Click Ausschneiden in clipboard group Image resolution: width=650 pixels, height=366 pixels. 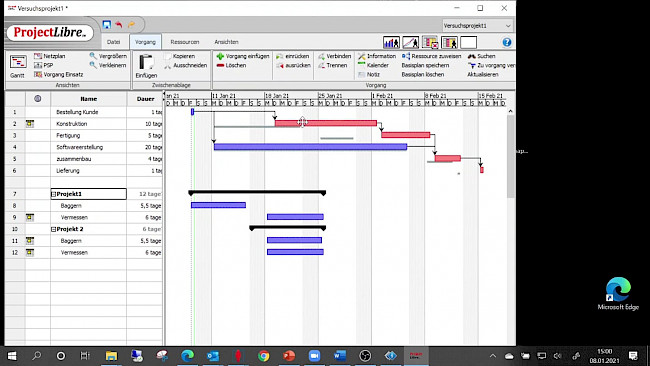tap(185, 65)
